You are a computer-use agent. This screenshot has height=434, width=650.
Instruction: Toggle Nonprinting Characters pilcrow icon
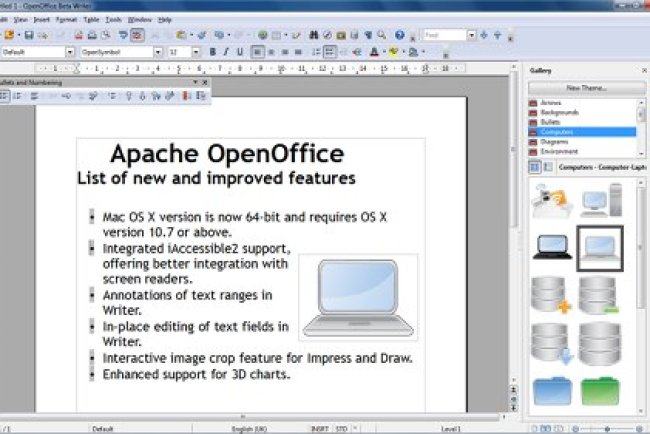368,35
